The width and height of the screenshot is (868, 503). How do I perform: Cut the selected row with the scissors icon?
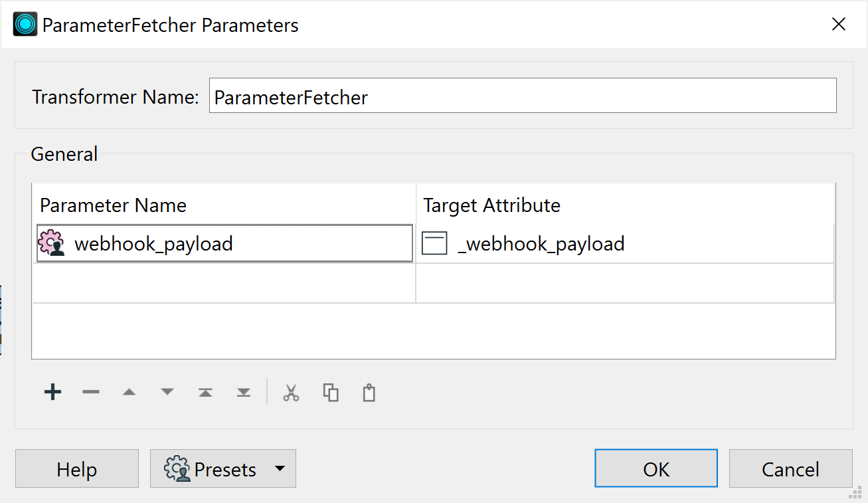pos(291,392)
